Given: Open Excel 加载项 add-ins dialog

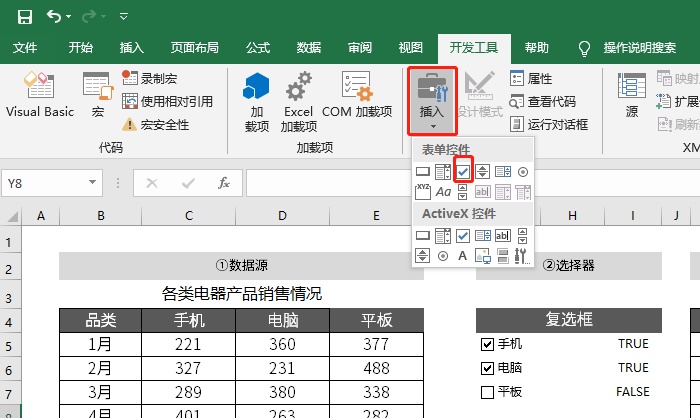Looking at the screenshot, I should (x=299, y=102).
